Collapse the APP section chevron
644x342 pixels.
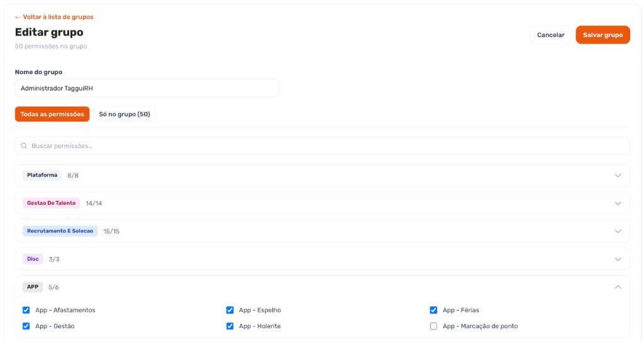coord(618,287)
